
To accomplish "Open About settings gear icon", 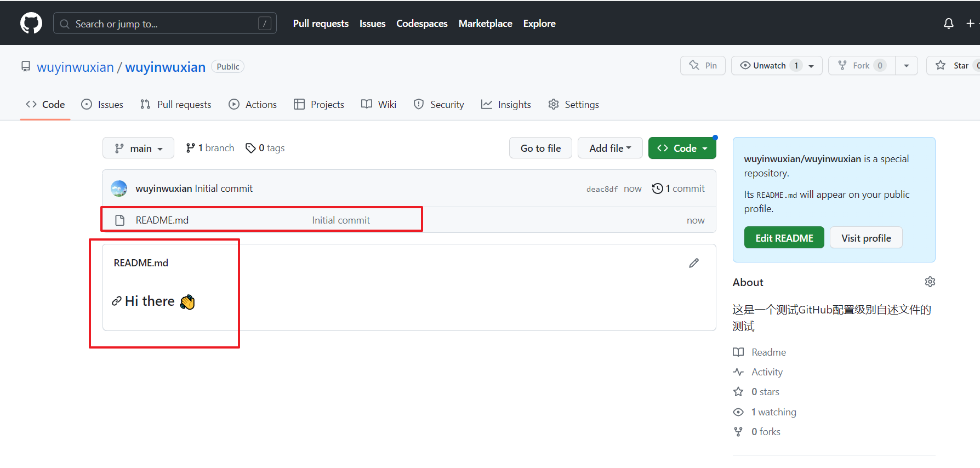I will tap(930, 282).
